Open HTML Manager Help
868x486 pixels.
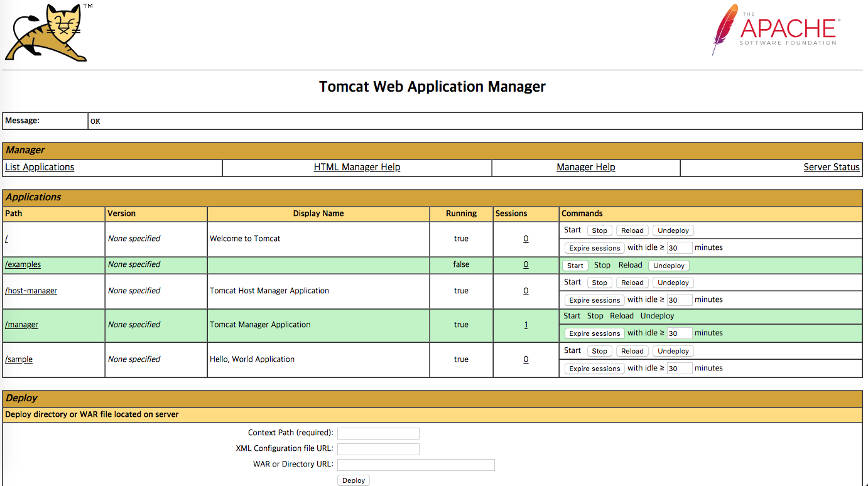[357, 167]
